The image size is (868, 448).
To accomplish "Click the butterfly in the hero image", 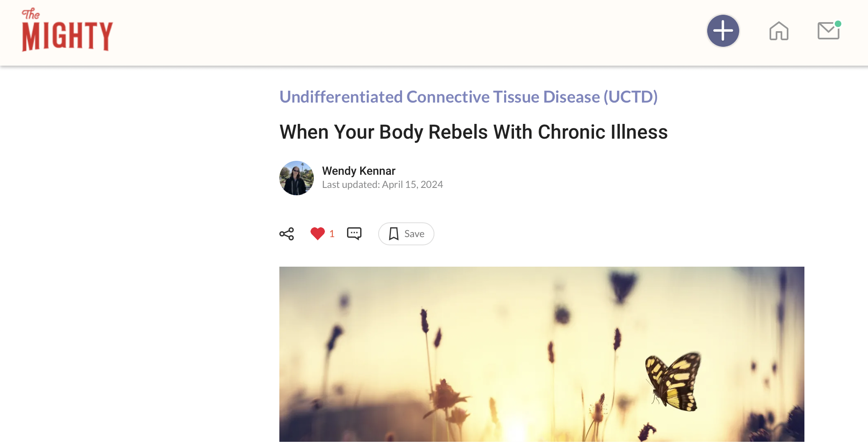I will [x=673, y=382].
